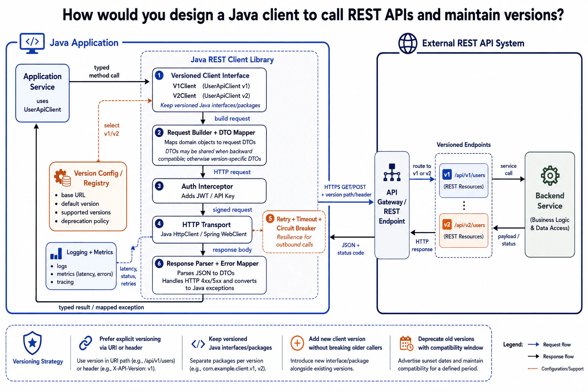Click the gear icon above Backend Service
Viewport: 588px width, 392px height.
coord(550,176)
